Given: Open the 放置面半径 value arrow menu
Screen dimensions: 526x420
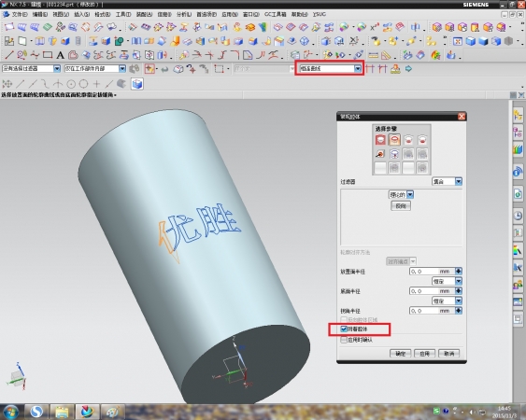Looking at the screenshot, I should point(458,271).
